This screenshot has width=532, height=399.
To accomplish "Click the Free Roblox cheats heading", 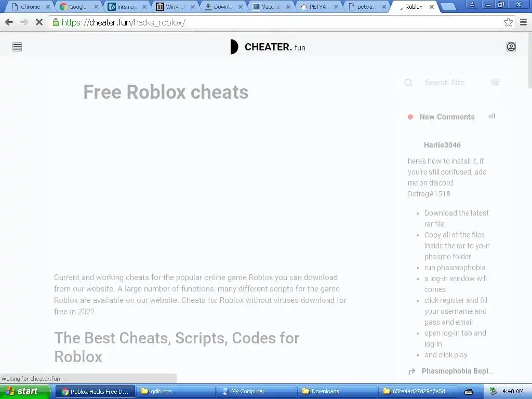I will [x=166, y=92].
